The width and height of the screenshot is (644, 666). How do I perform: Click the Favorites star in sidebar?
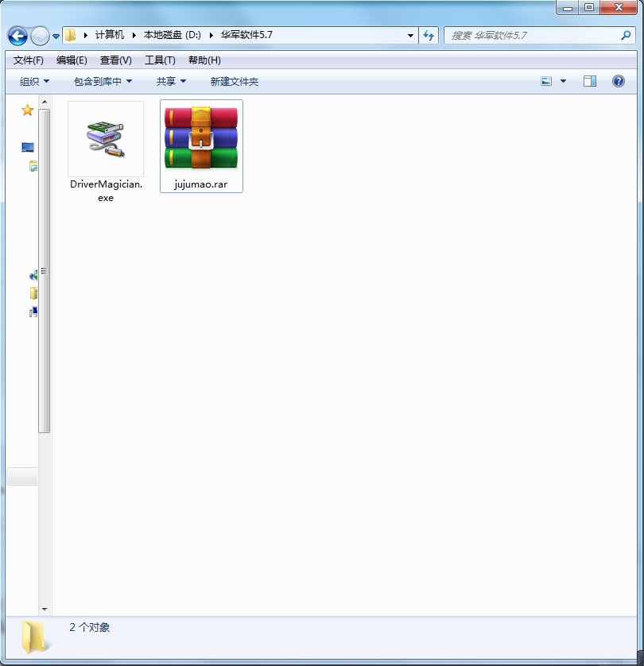pyautogui.click(x=28, y=110)
